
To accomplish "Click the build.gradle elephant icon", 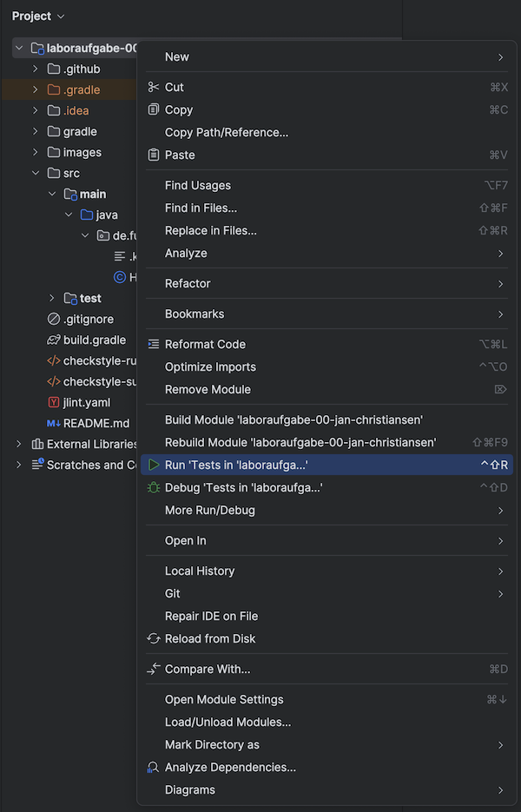I will pos(54,340).
